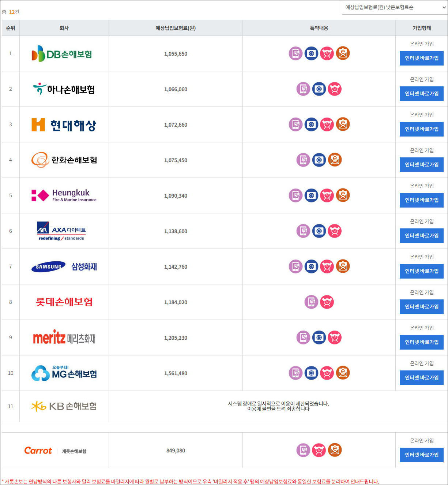This screenshot has height=485, width=448.
Task: Click the 회사 column header
Action: point(64,28)
